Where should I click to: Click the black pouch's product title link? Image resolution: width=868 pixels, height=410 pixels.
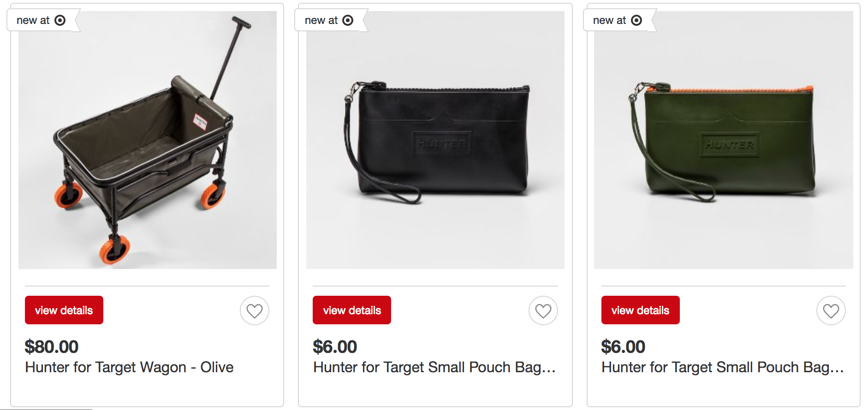(434, 367)
